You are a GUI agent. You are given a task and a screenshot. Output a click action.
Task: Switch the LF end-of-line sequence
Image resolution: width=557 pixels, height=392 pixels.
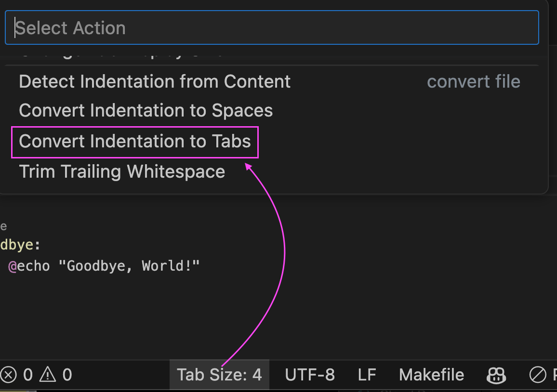coord(367,375)
